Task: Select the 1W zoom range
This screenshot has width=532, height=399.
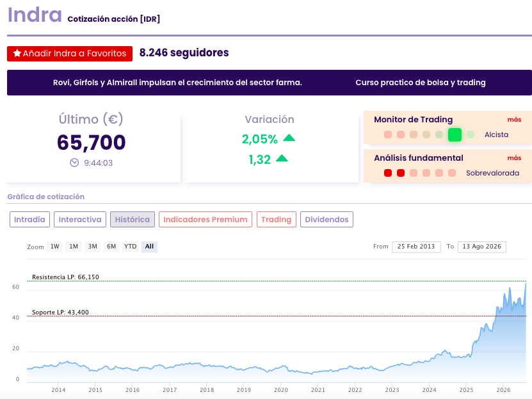Action: (55, 247)
